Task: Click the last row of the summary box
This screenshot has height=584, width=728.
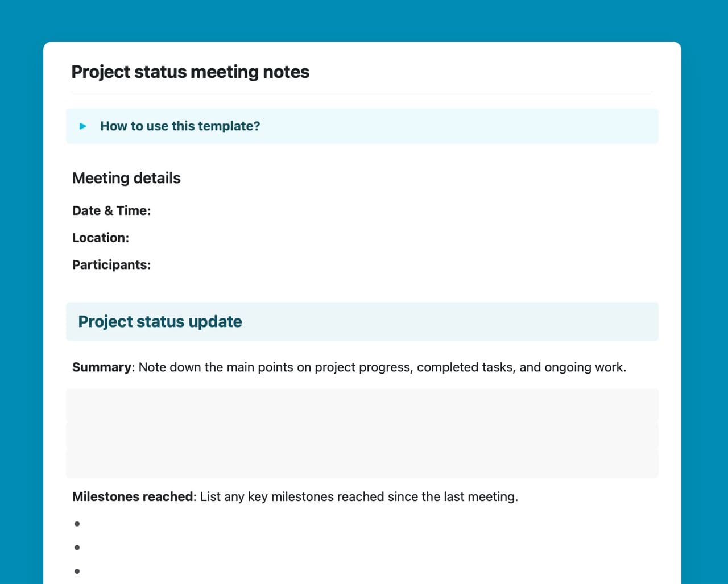Action: pos(362,463)
